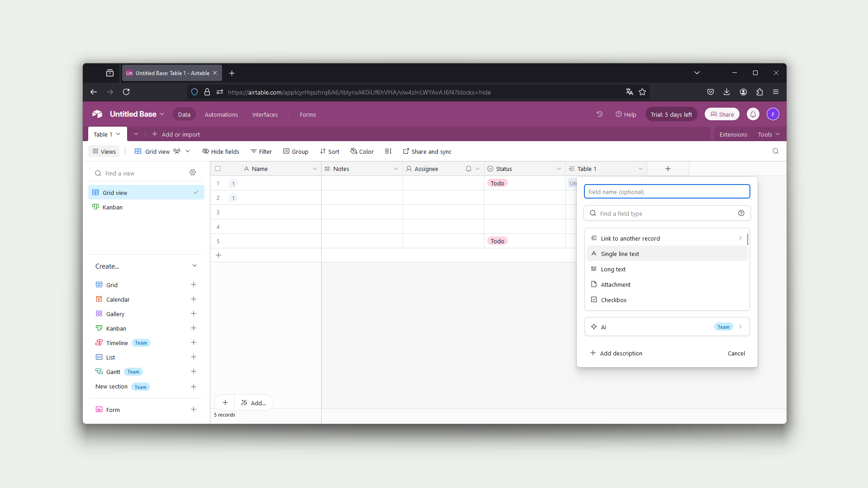Collapse the Create section chevron

click(x=194, y=266)
